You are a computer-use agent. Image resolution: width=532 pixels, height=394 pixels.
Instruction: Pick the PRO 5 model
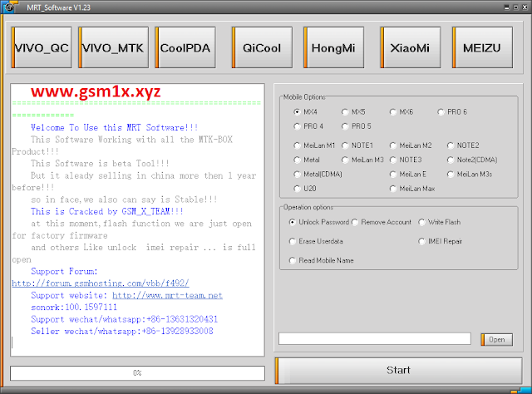(x=345, y=126)
